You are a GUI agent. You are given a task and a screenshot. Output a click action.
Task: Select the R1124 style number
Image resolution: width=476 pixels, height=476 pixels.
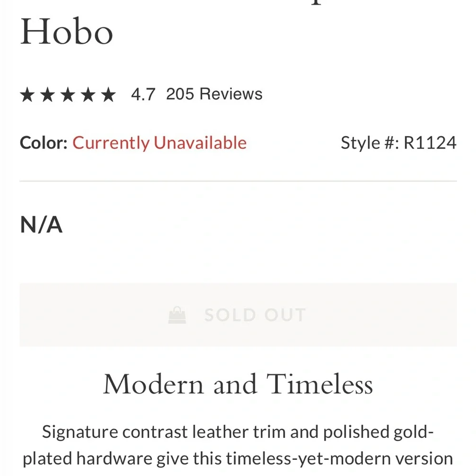(430, 143)
